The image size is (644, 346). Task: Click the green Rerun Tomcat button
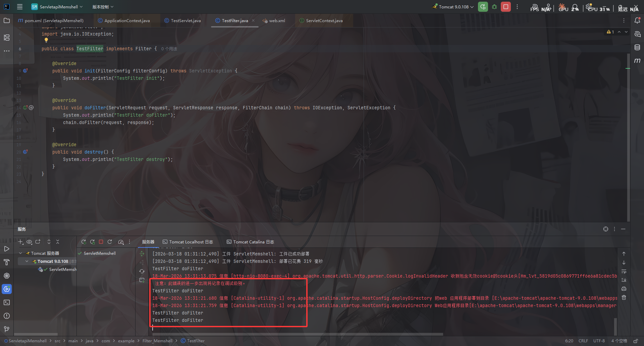[483, 7]
